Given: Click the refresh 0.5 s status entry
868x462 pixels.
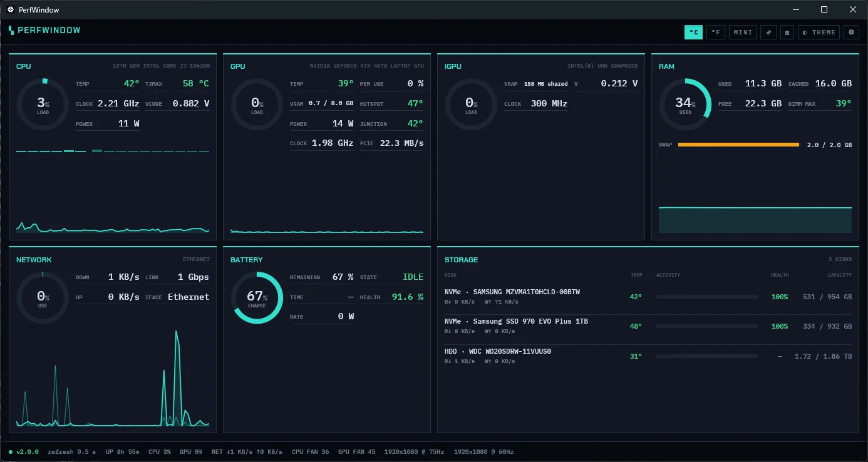Looking at the screenshot, I should 72,452.
